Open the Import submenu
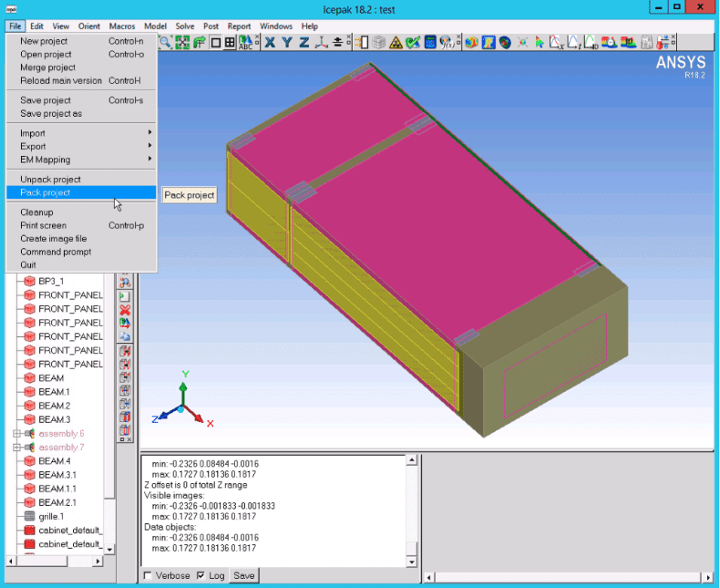This screenshot has width=720, height=588. click(81, 133)
